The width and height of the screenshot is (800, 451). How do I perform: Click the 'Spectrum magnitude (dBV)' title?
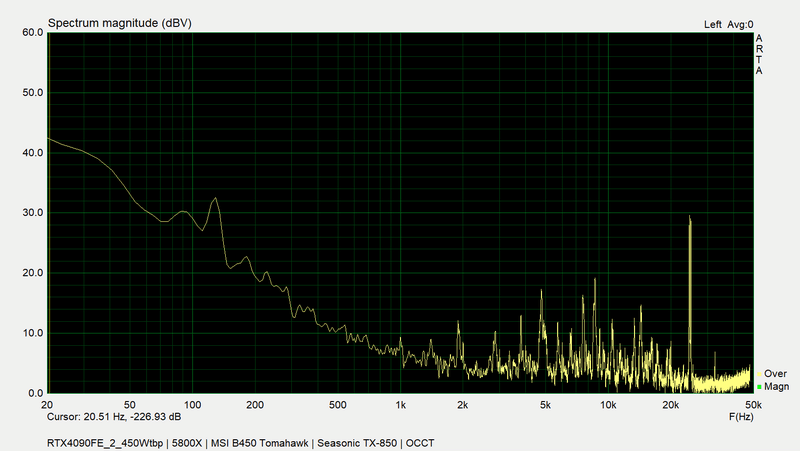click(119, 23)
